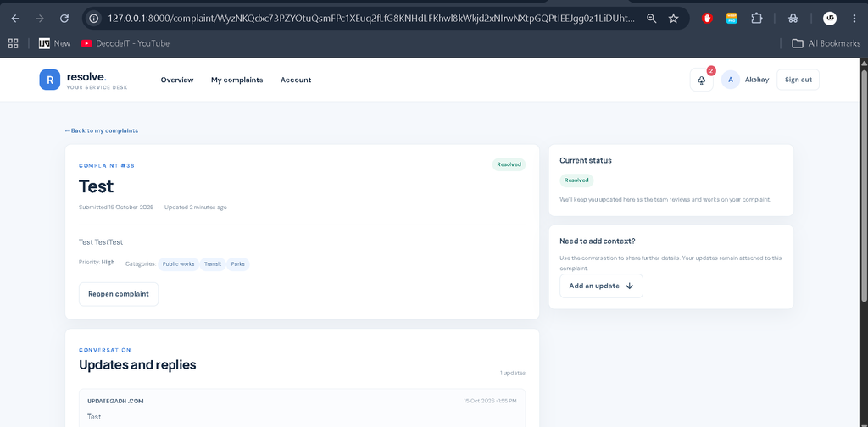
Task: Click the reply timestamp 15 Oct 2026
Action: tap(491, 401)
